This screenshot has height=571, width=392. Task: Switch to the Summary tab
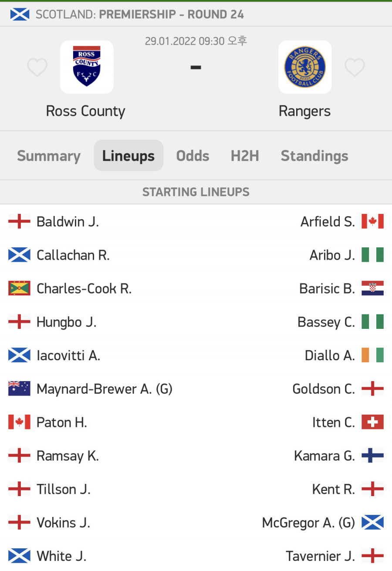coord(49,156)
